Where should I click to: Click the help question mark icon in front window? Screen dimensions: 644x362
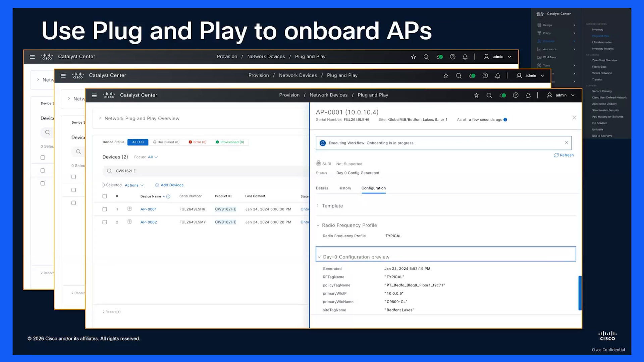pos(516,95)
